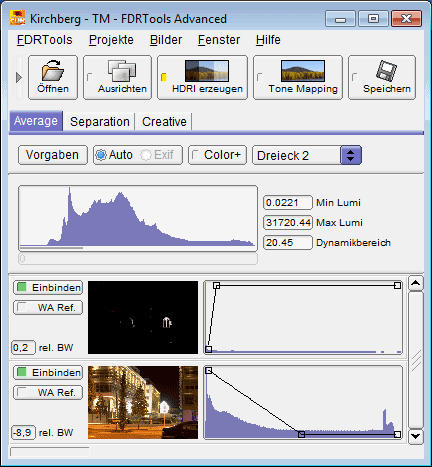The width and height of the screenshot is (432, 467).
Task: Click the image list scroll up arrow
Action: [x=416, y=283]
